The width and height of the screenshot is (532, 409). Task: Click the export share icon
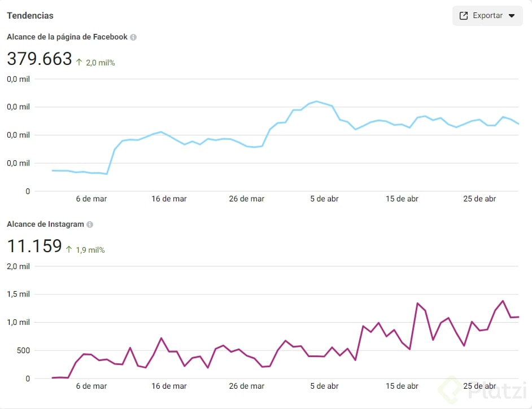[464, 16]
